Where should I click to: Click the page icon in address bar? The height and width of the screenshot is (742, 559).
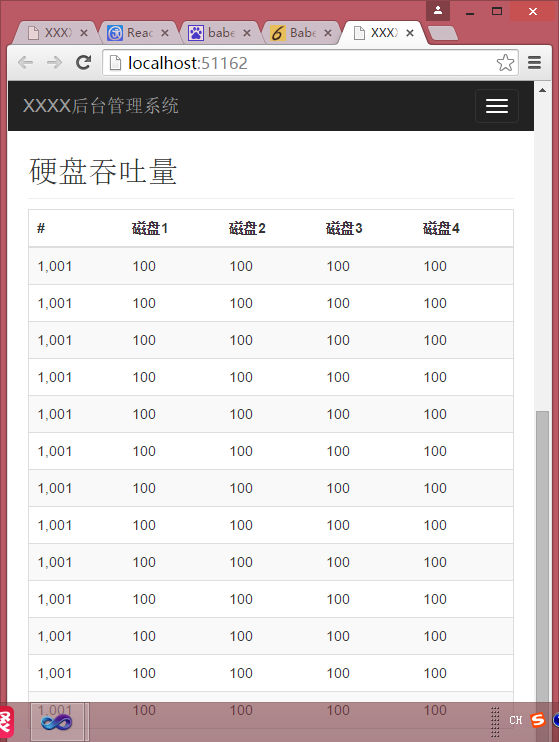click(115, 62)
